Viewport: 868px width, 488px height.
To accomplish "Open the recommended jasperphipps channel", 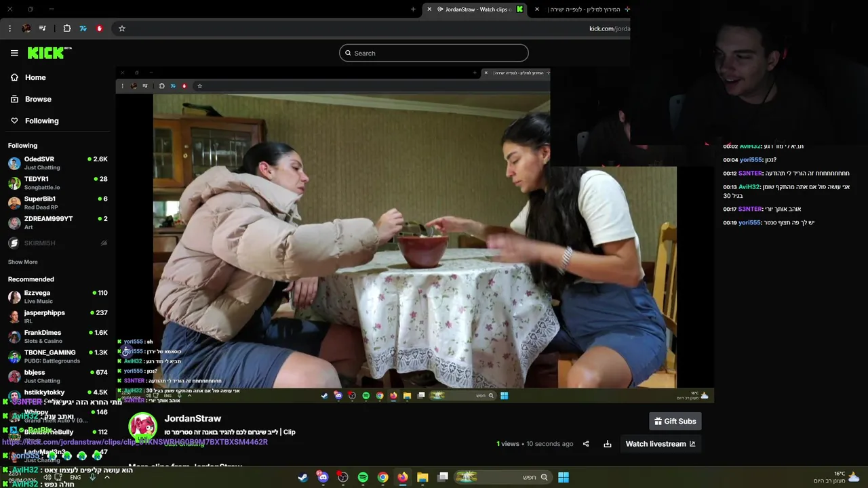I will 58,317.
